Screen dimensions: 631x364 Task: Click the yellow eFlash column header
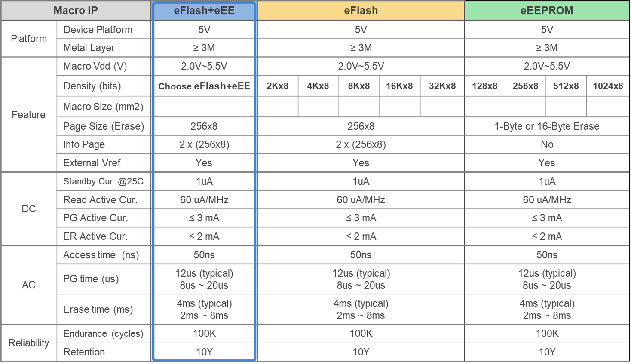point(361,11)
